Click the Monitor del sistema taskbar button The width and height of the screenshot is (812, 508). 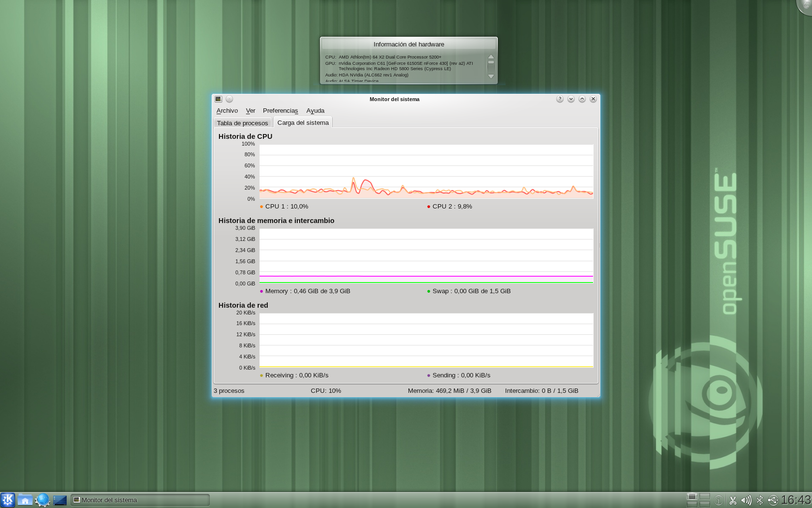(x=140, y=500)
